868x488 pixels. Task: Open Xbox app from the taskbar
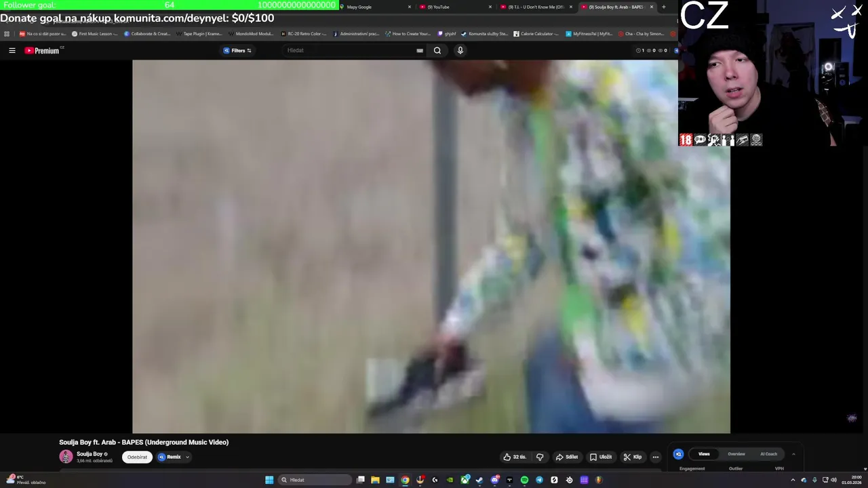click(465, 480)
